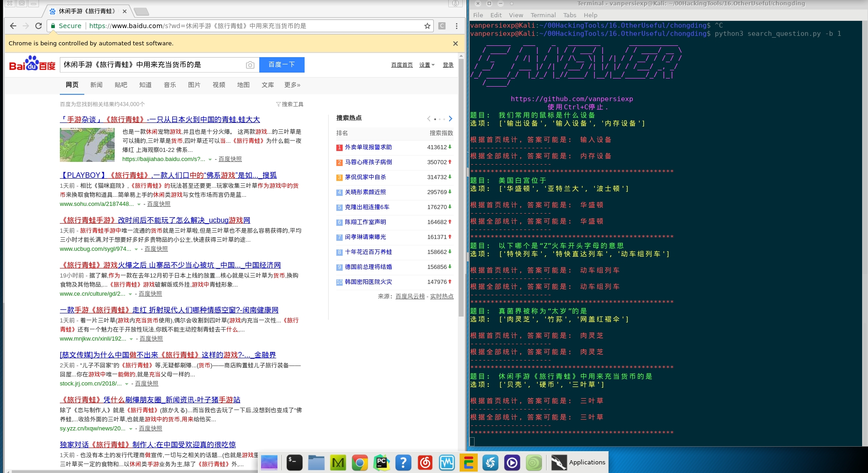Open Chrome three-dot menu
The width and height of the screenshot is (868, 473).
pos(456,26)
